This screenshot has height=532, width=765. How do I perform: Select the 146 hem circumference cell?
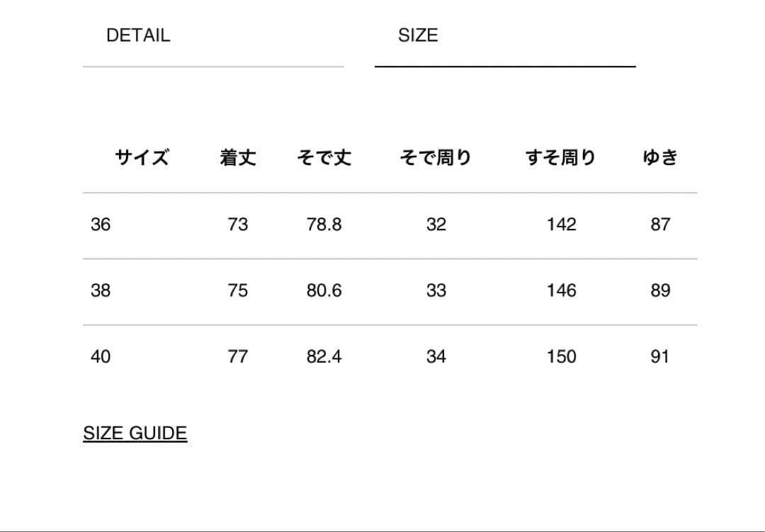click(x=561, y=290)
